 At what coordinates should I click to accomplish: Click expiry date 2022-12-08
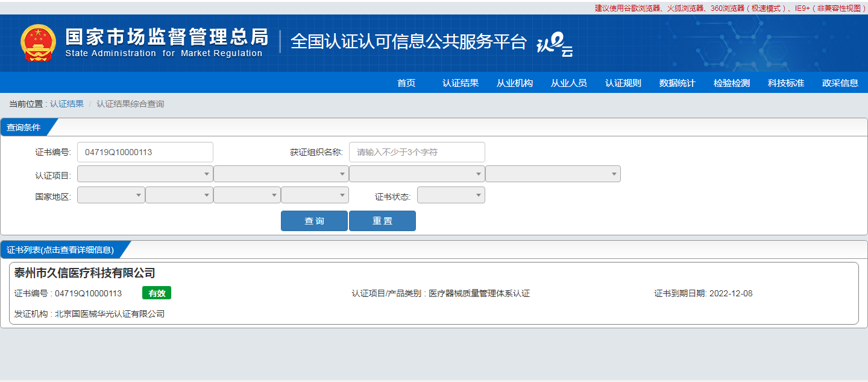click(x=731, y=294)
